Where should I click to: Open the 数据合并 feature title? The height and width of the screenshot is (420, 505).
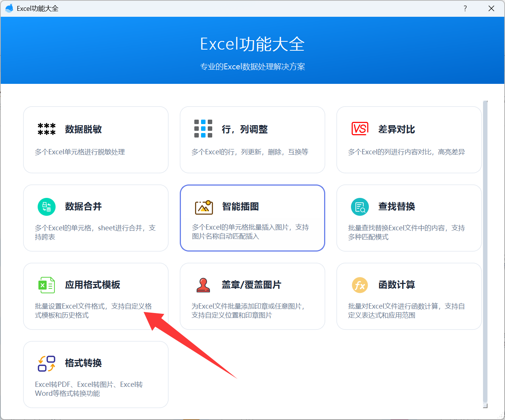click(84, 206)
